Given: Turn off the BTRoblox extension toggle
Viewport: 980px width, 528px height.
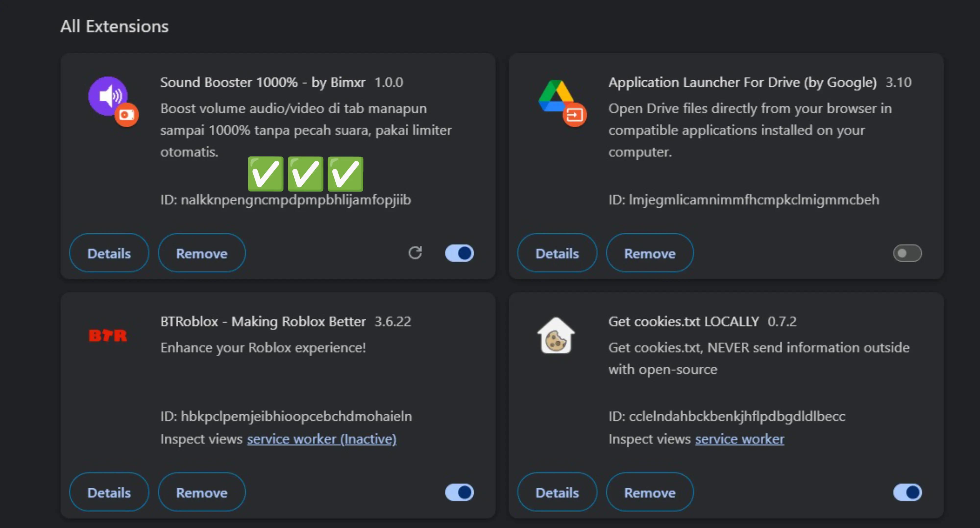Looking at the screenshot, I should point(460,493).
